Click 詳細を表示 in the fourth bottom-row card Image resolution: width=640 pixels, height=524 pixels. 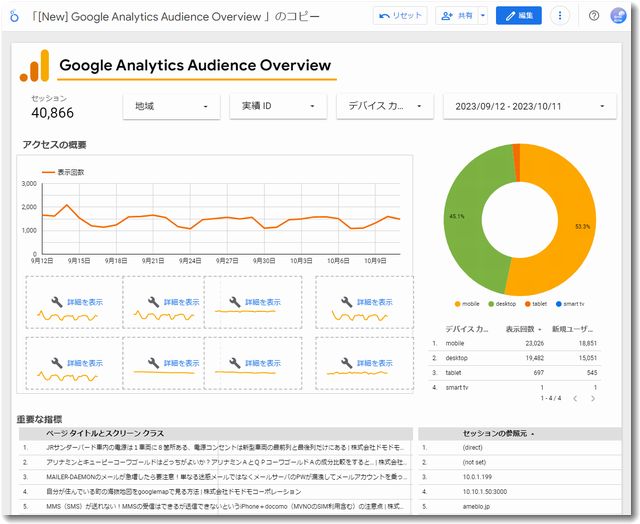tap(375, 363)
